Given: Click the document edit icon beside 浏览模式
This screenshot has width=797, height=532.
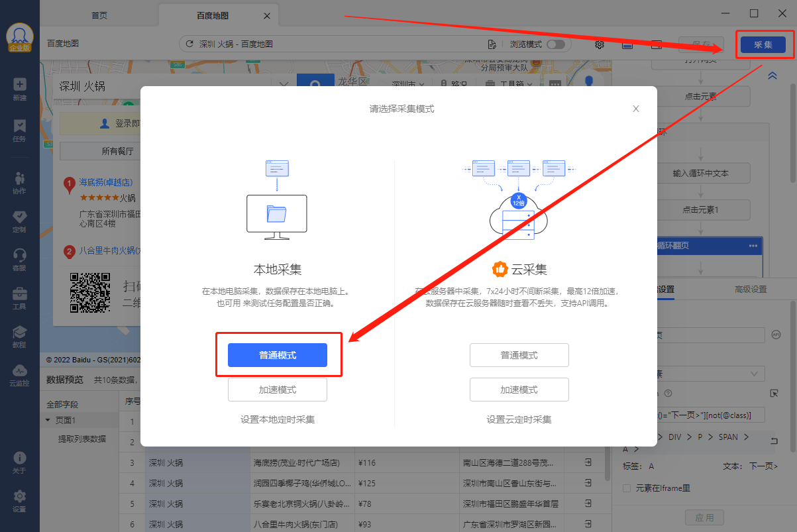Looking at the screenshot, I should (492, 44).
